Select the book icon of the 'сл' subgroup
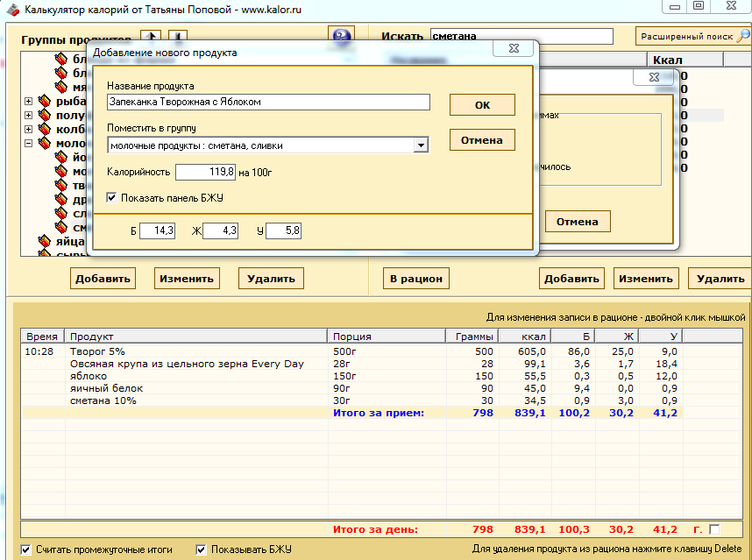This screenshot has width=752, height=560. click(x=60, y=213)
